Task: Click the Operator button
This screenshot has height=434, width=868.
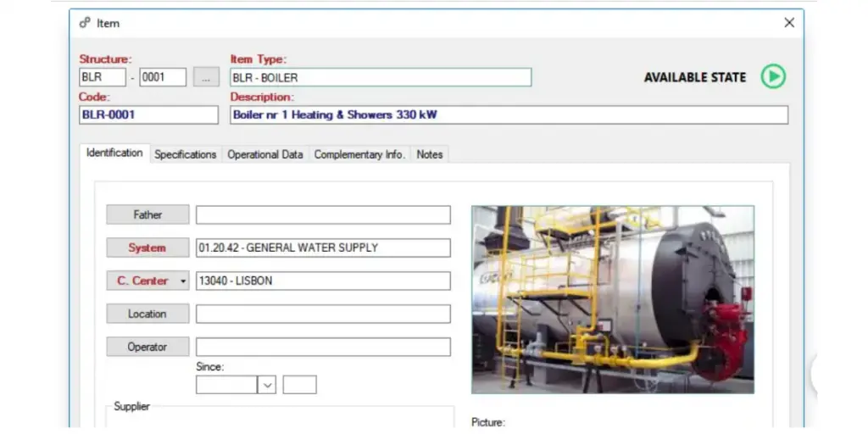Action: click(147, 347)
